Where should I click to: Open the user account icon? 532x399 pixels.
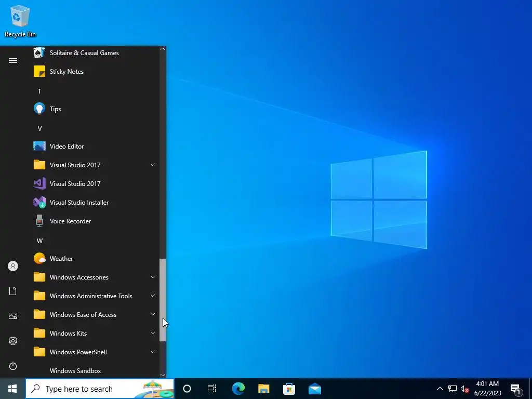coord(13,266)
